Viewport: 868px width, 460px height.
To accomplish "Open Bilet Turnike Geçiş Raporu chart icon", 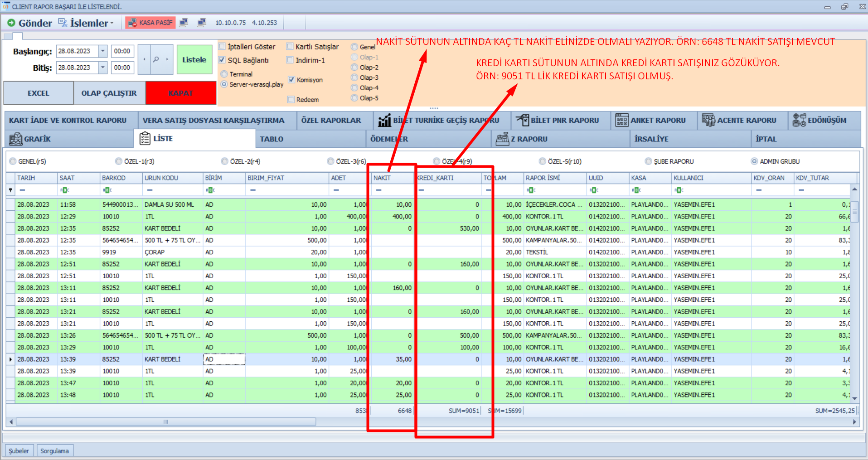I will coord(384,121).
